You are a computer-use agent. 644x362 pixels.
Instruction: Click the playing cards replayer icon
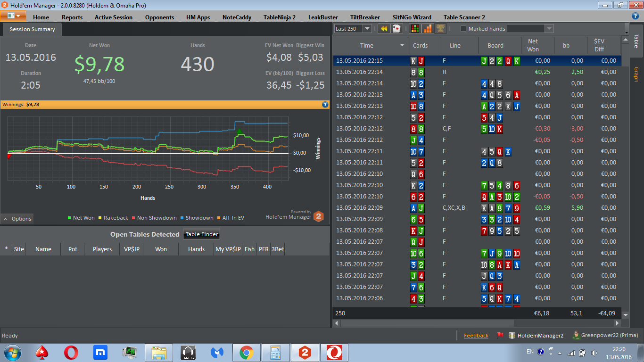[x=396, y=29]
